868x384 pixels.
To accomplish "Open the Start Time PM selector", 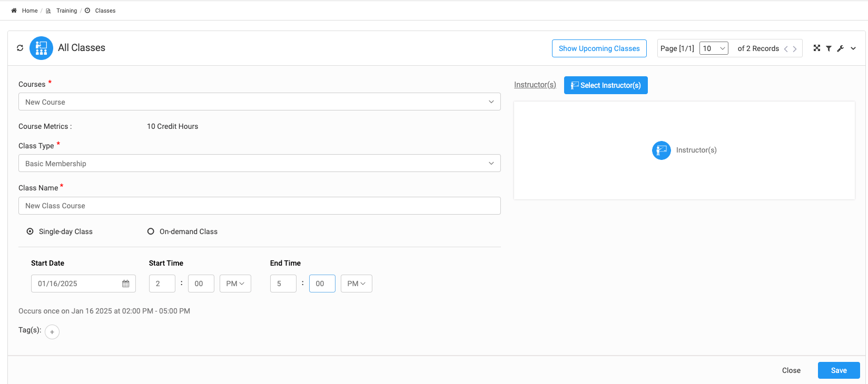I will point(235,284).
